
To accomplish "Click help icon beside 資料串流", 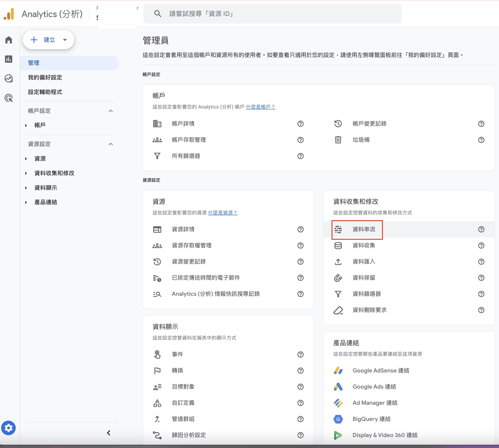I will [481, 229].
